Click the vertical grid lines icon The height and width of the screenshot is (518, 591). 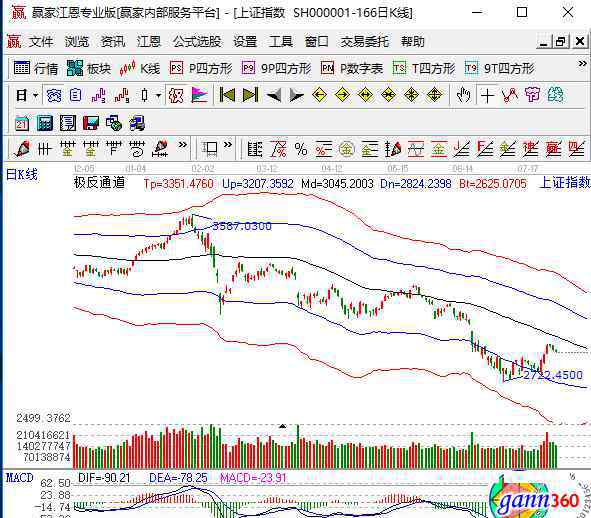[x=45, y=149]
